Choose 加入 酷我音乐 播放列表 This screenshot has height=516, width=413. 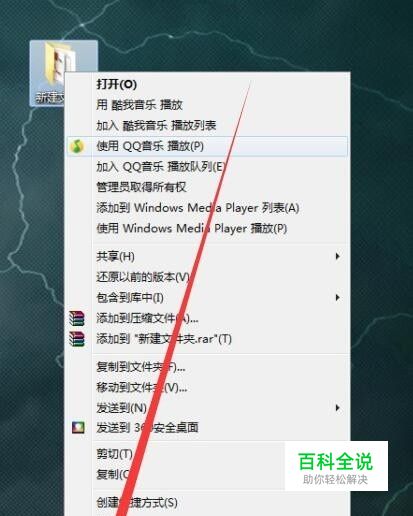point(156,126)
